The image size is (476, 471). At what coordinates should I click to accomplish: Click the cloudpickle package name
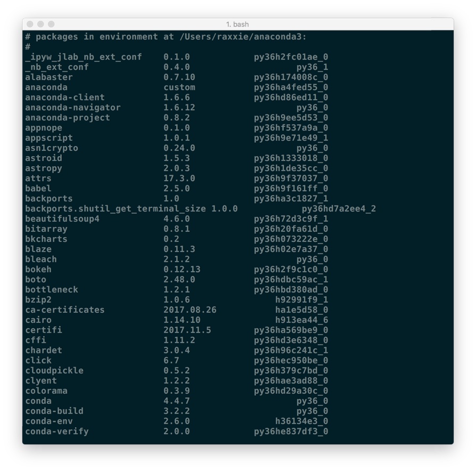54,371
